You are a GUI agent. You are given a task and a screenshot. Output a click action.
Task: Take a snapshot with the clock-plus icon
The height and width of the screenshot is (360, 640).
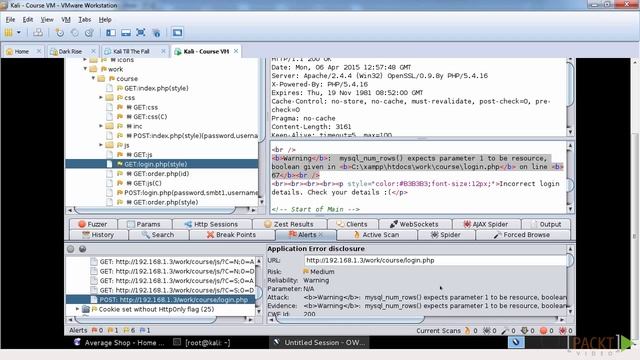click(60, 33)
